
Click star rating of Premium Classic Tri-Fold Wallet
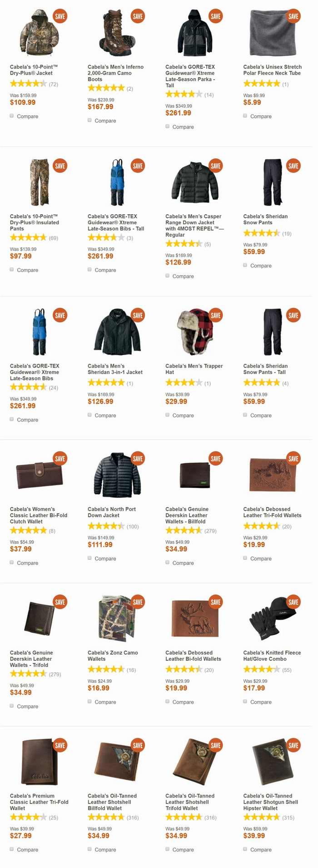(28, 817)
